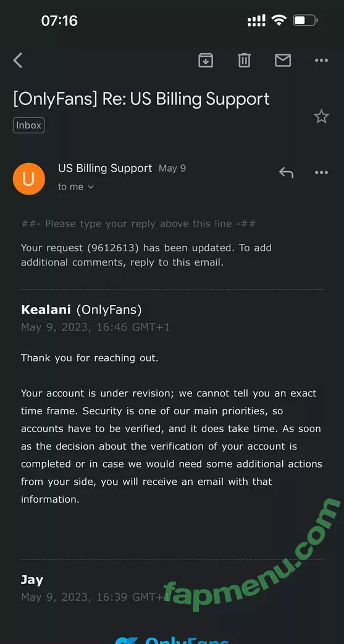Mark email as unread with envelope icon
This screenshot has height=644, width=344.
(283, 61)
